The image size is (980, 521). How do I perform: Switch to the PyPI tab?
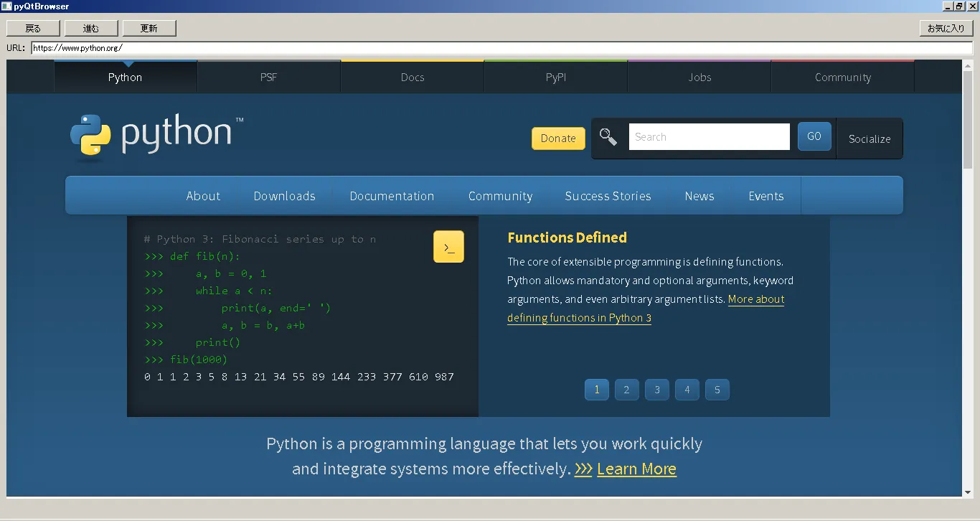[556, 77]
